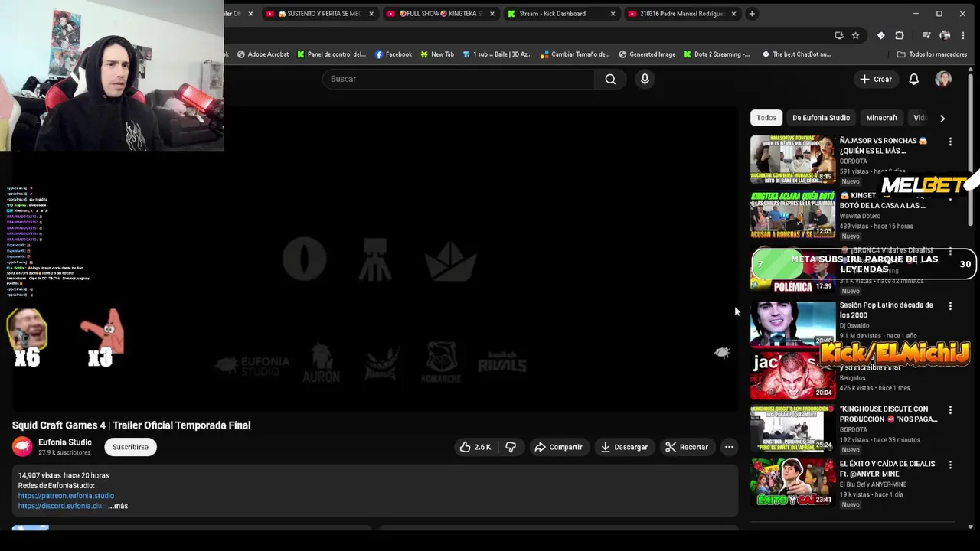The image size is (980, 551).
Task: Open the patreon.eufonia.studio link
Action: [x=66, y=496]
